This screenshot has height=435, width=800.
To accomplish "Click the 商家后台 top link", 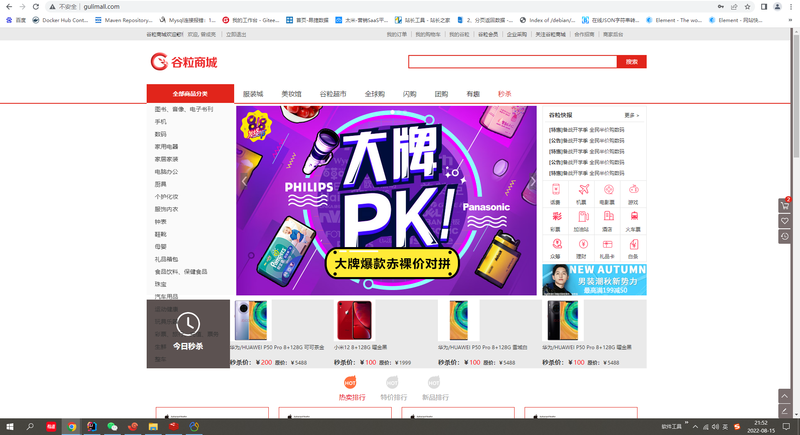I will (613, 34).
